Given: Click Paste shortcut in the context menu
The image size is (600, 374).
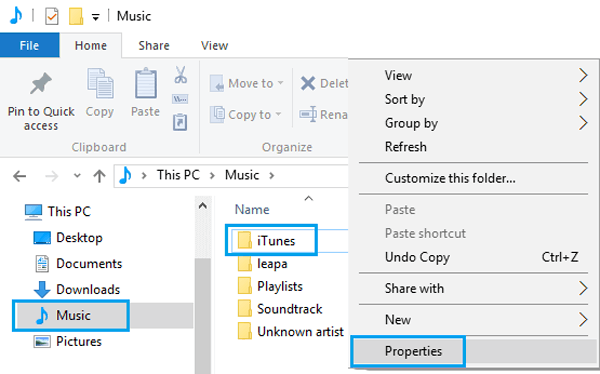Looking at the screenshot, I should pyautogui.click(x=474, y=234).
